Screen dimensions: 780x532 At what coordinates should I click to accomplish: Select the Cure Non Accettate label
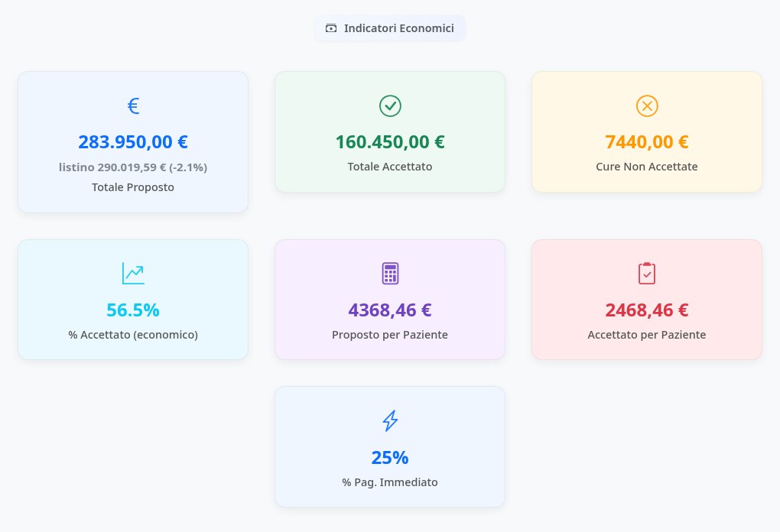pyautogui.click(x=647, y=167)
